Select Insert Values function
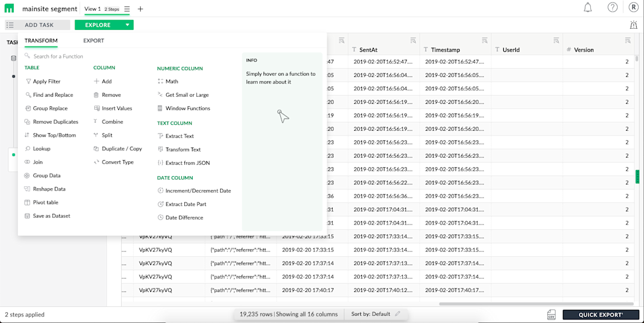Image resolution: width=644 pixels, height=323 pixels. (x=113, y=109)
